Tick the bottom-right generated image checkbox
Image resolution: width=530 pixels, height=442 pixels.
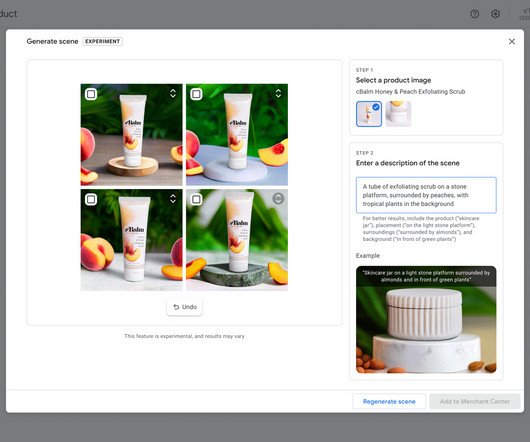(196, 199)
